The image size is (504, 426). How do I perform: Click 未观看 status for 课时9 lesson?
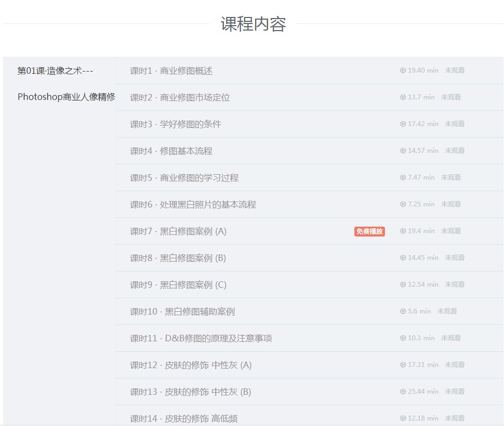[454, 285]
